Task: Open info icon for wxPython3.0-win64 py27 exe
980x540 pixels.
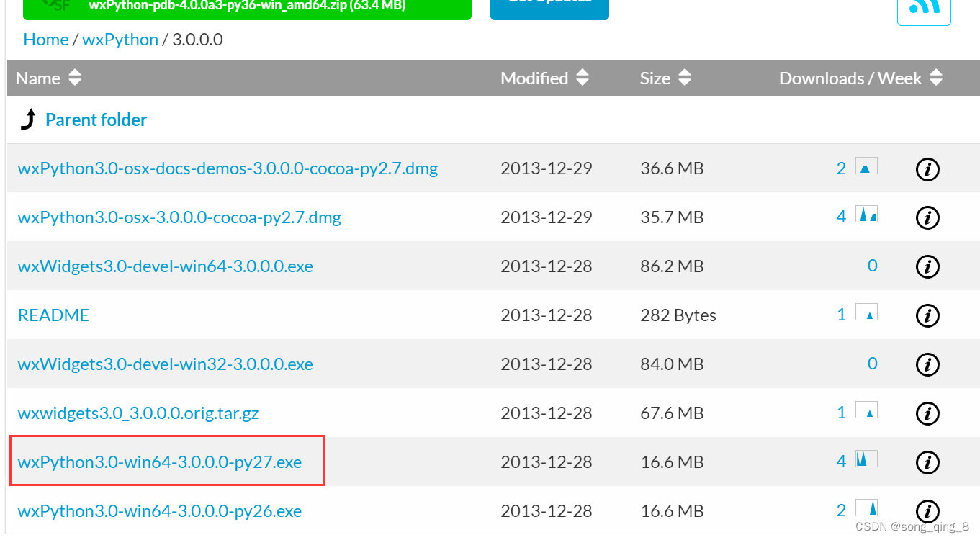Action: (927, 462)
